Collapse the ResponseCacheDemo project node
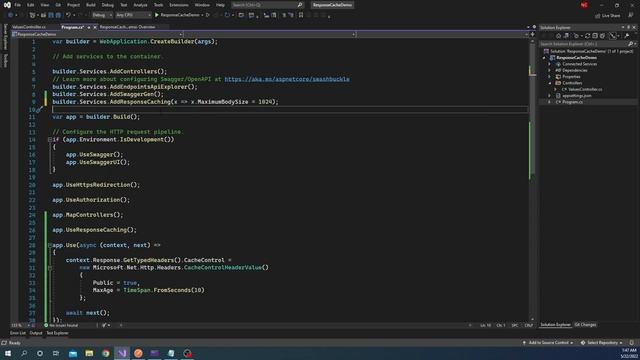This screenshot has width=640, height=360. click(x=544, y=58)
